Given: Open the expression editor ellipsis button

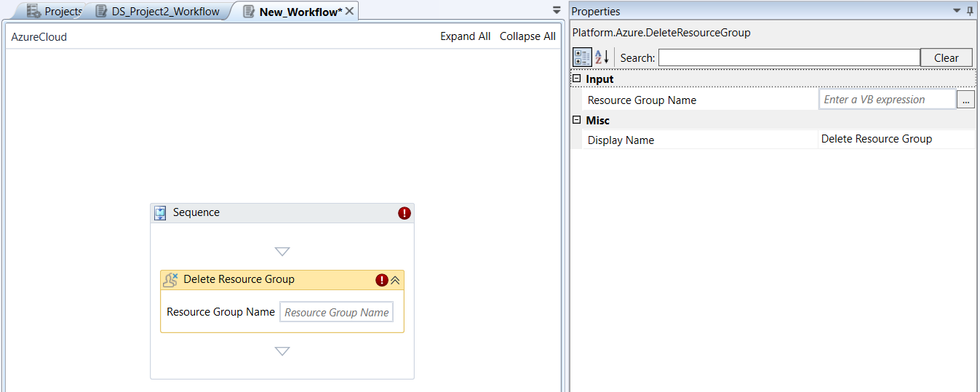Looking at the screenshot, I should point(965,100).
